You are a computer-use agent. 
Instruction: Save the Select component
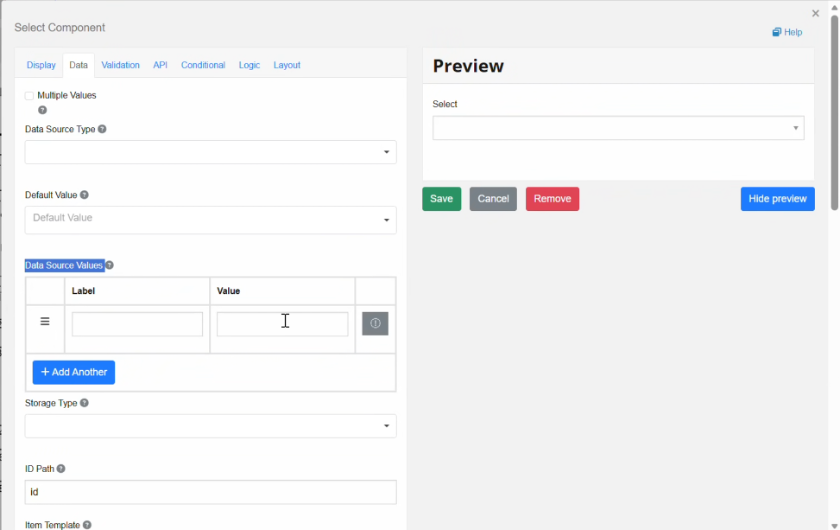click(441, 199)
